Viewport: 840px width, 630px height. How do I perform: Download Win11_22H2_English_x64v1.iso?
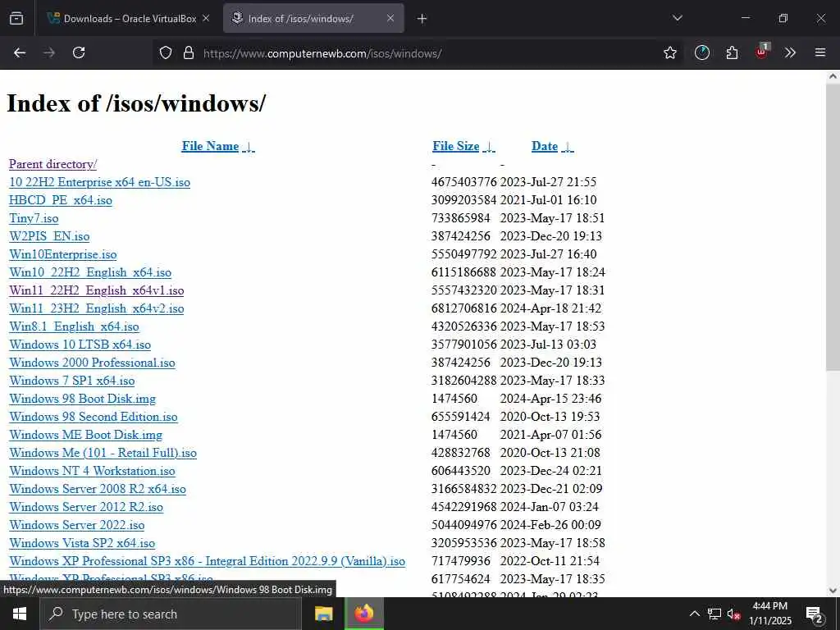[97, 290]
